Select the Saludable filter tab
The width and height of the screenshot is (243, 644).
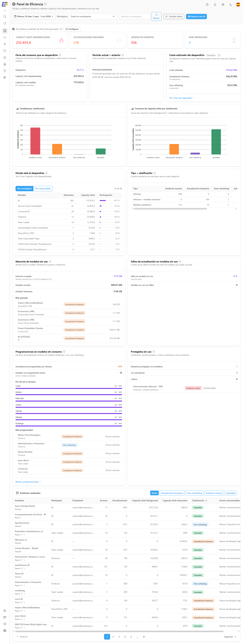click(x=231, y=493)
